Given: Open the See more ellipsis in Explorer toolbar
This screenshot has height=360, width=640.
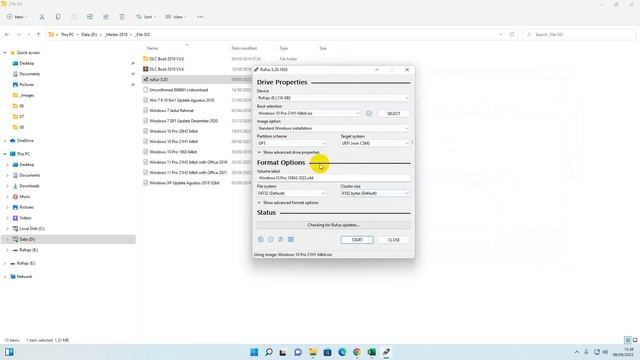Looking at the screenshot, I should coord(200,17).
